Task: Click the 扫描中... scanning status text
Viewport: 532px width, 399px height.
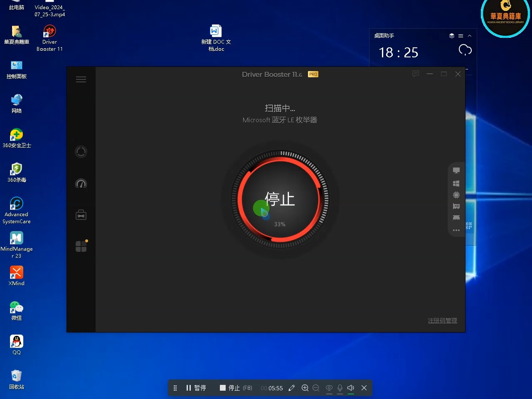Action: (280, 108)
